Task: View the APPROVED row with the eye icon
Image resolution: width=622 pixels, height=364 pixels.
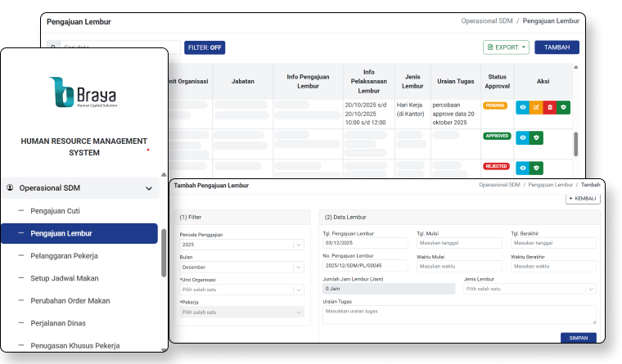Action: coord(523,138)
